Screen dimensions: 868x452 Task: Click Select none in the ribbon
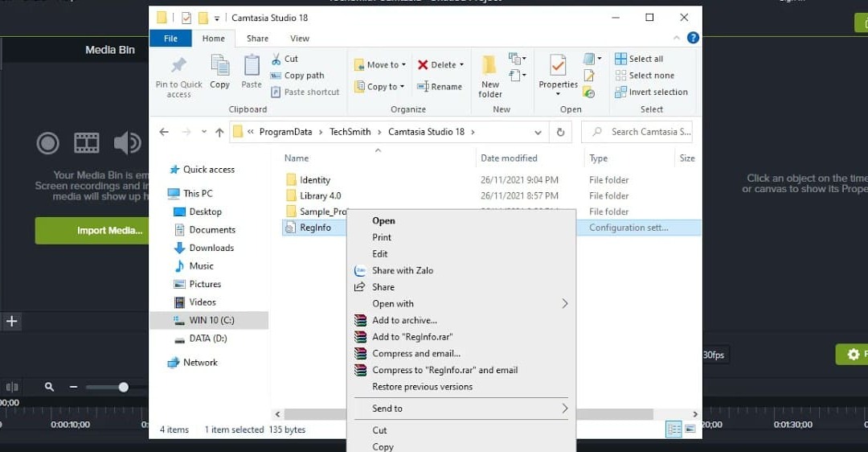click(645, 76)
